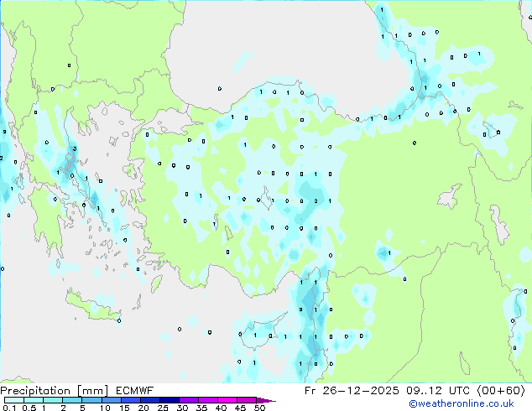The width and height of the screenshot is (532, 411).
Task: Click the "25" legend scale label
Action: coord(163,408)
